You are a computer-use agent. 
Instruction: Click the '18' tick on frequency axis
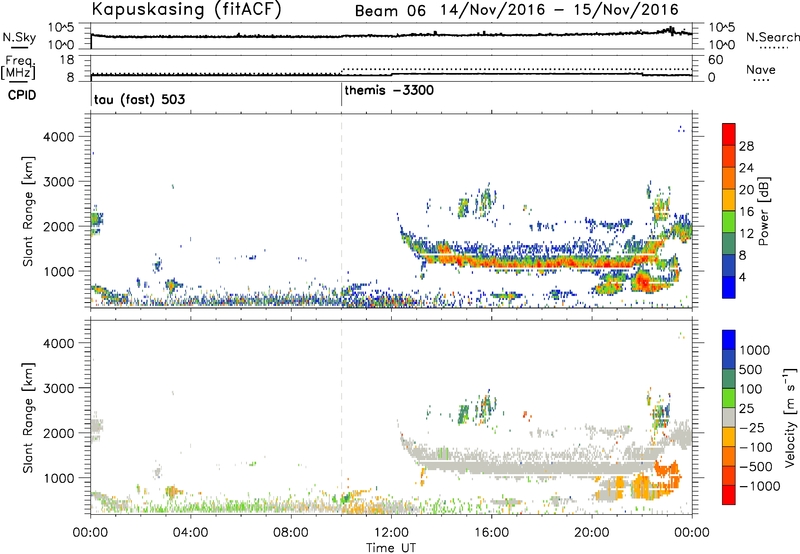[67, 60]
